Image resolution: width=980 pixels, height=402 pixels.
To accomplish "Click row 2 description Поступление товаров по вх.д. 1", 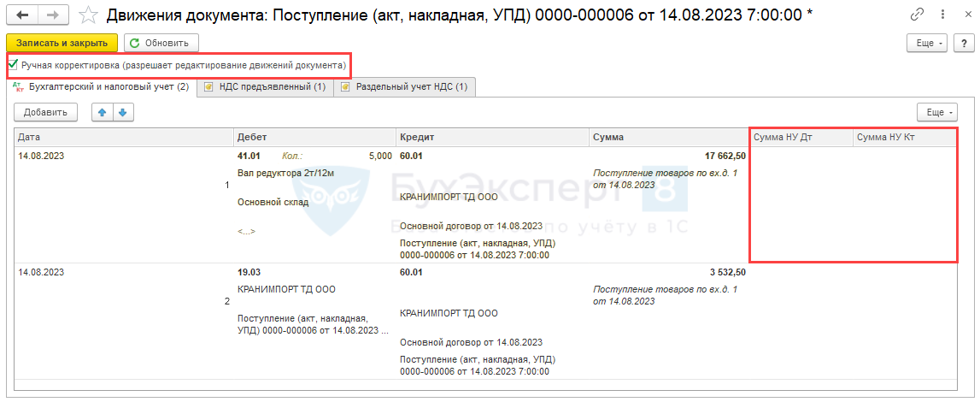I will tap(666, 289).
